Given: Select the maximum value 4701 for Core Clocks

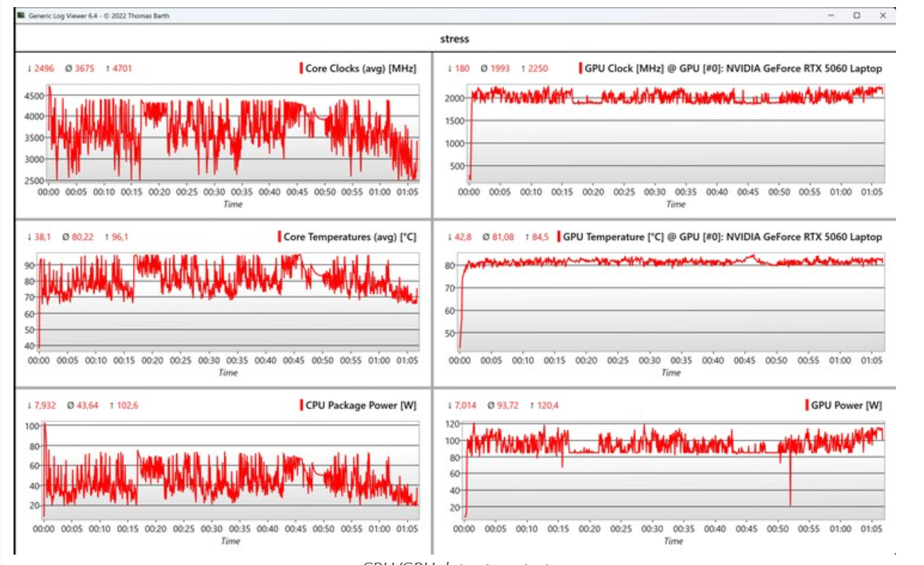Looking at the screenshot, I should click(x=122, y=69).
